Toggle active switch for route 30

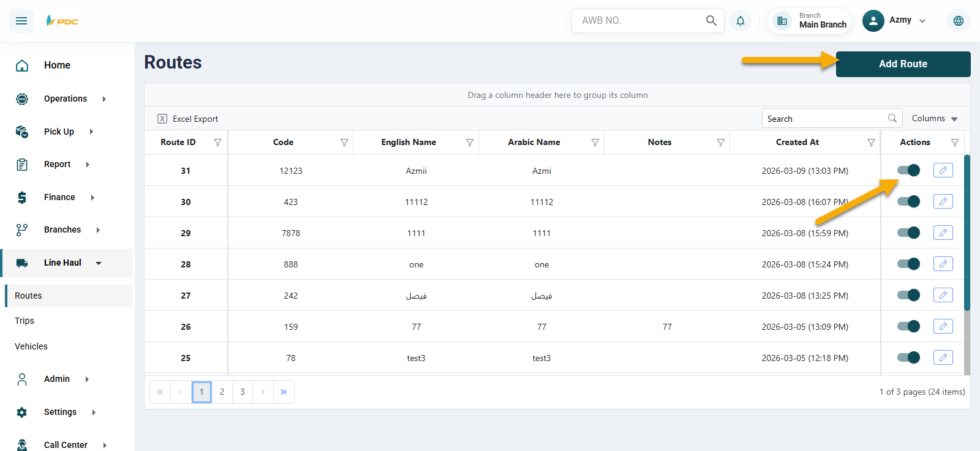coord(908,201)
